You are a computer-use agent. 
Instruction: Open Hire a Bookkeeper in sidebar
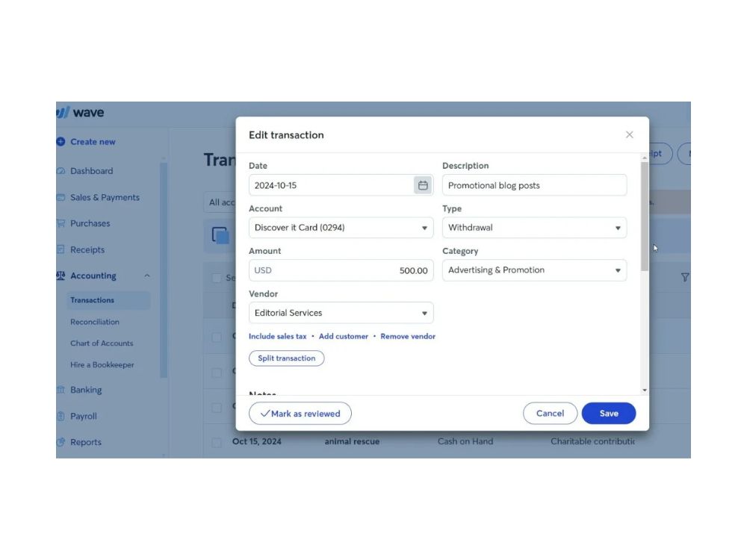[102, 365]
